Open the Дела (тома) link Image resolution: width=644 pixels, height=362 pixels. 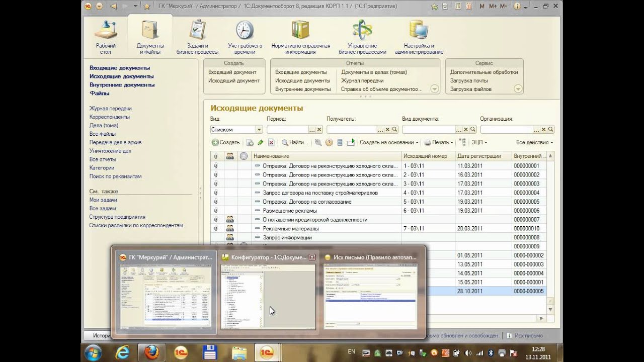coord(104,125)
